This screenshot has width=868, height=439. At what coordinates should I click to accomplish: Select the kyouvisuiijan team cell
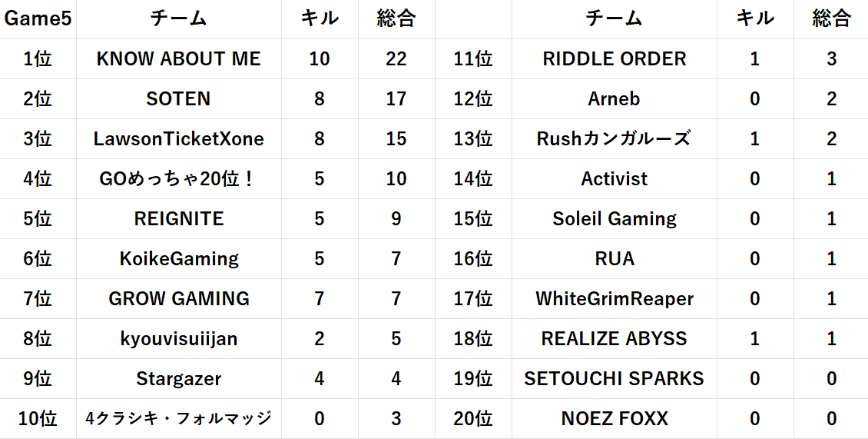point(178,339)
